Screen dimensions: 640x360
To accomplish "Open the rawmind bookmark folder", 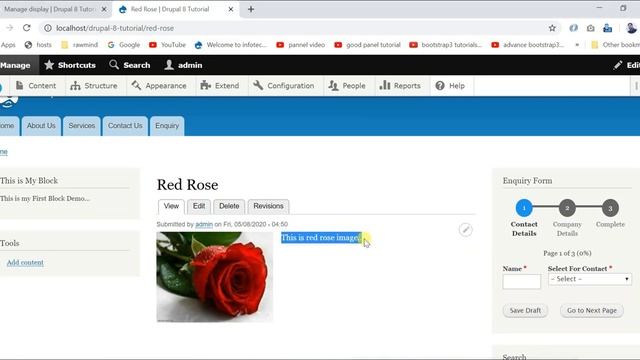I will click(80, 45).
